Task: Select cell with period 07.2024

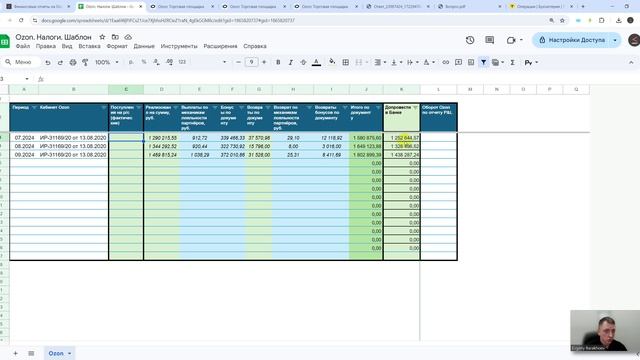Action: click(x=24, y=138)
